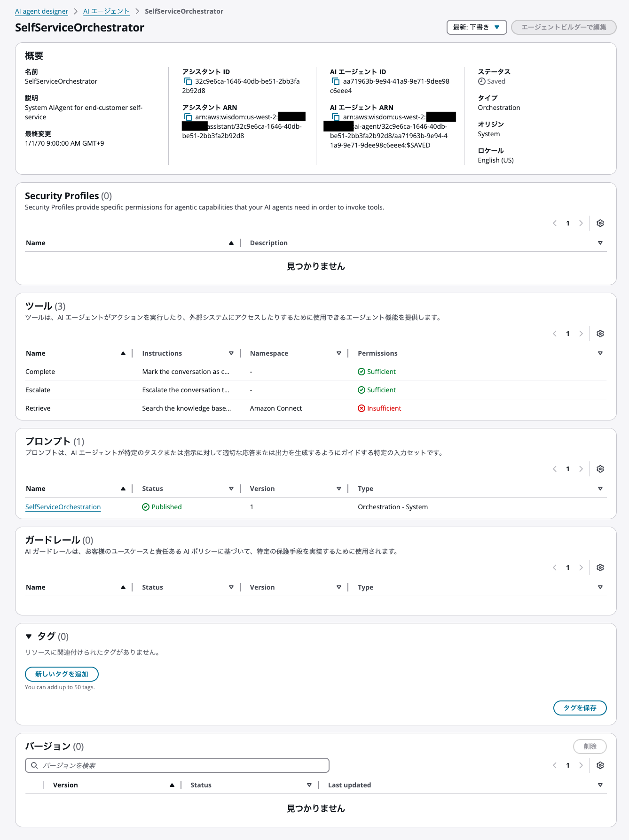Screen dimensions: 629x840
Task: Go to AI agent designer breadcrumb
Action: pyautogui.click(x=41, y=11)
